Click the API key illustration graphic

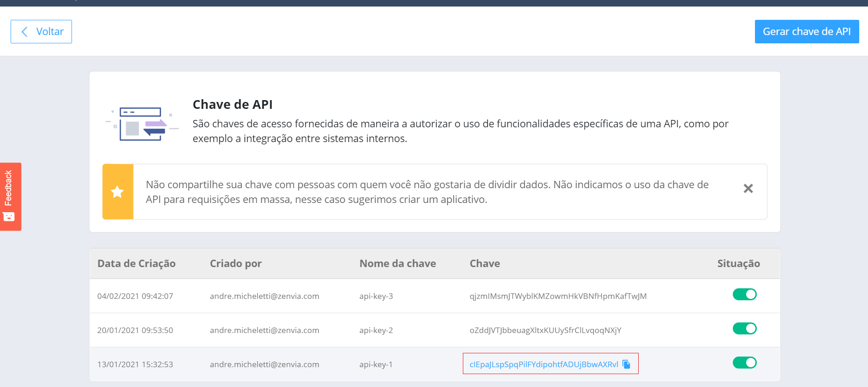[x=142, y=124]
